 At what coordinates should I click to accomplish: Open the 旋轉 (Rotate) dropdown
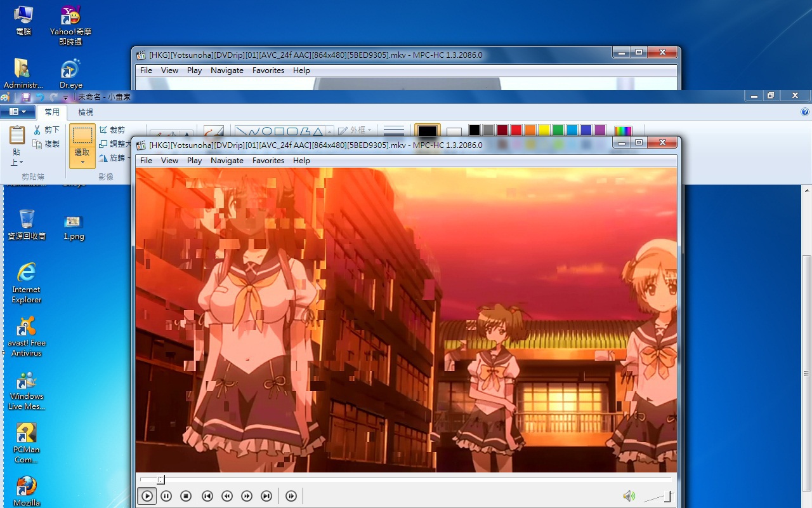pyautogui.click(x=115, y=158)
